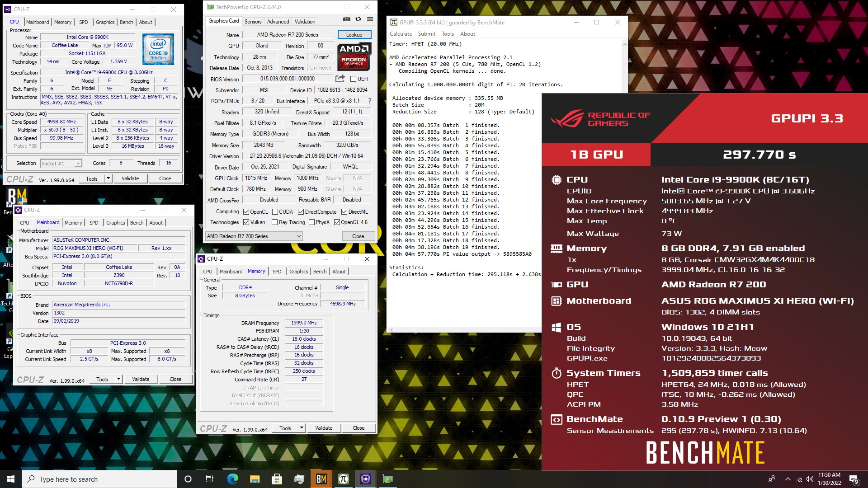Open the About menu in GPUPI
Screen dimensions: 868x488
coord(467,34)
